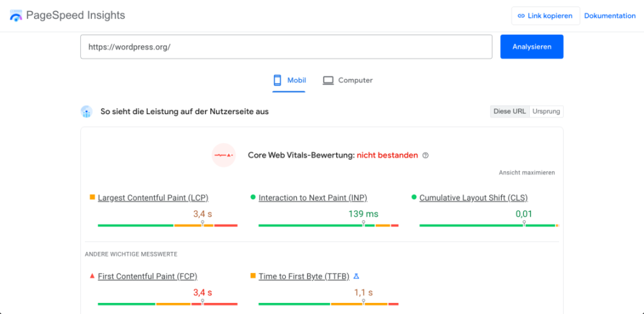Click the PageSpeed Insights logo icon
Viewport: 644px width, 314px height.
pos(16,16)
